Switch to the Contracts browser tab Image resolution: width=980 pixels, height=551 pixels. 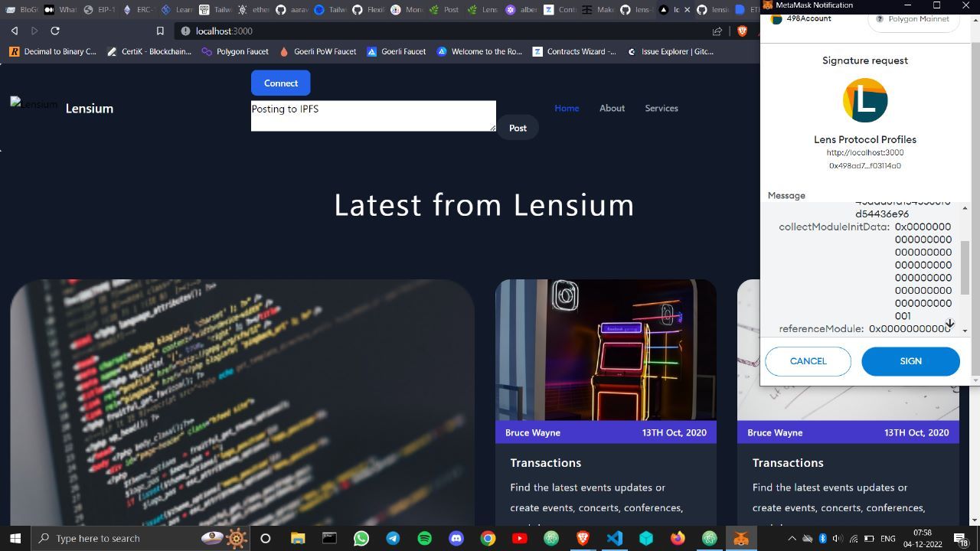(x=560, y=10)
